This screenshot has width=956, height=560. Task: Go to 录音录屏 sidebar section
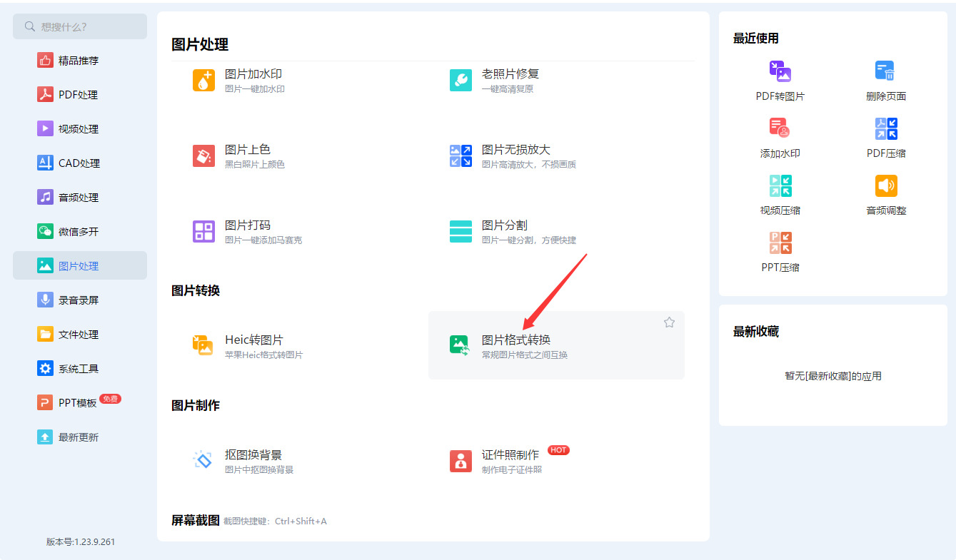(x=80, y=300)
